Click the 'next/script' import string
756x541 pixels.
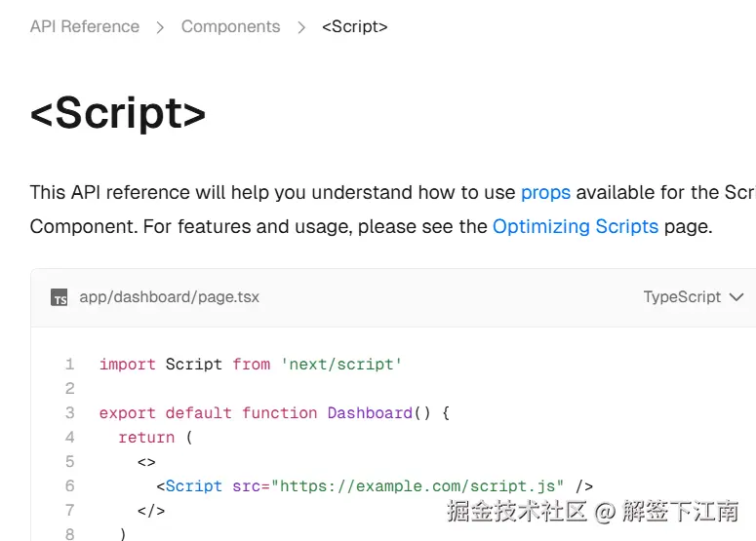341,364
